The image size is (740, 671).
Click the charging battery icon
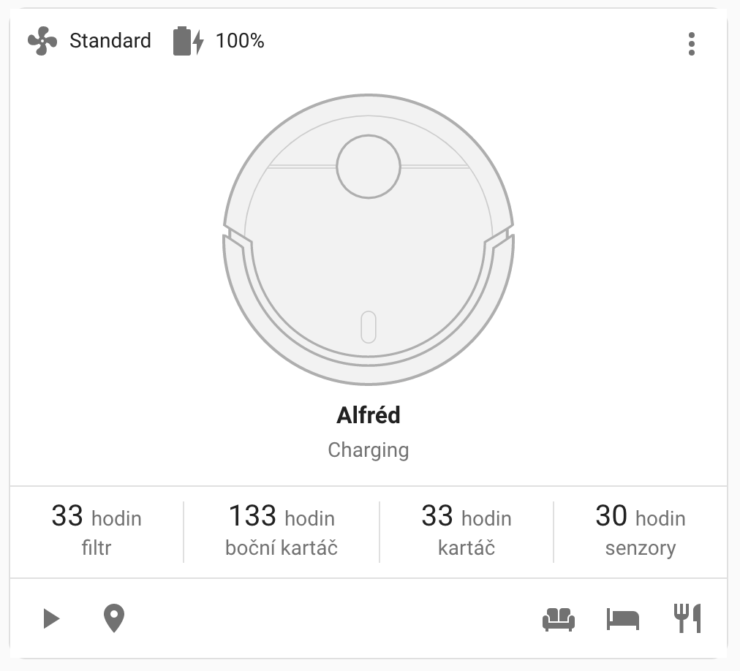(x=188, y=41)
